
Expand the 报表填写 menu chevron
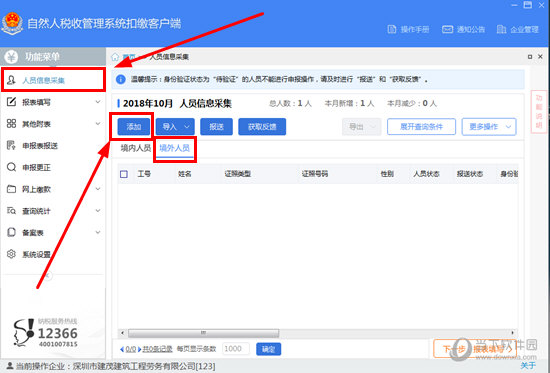tap(98, 102)
